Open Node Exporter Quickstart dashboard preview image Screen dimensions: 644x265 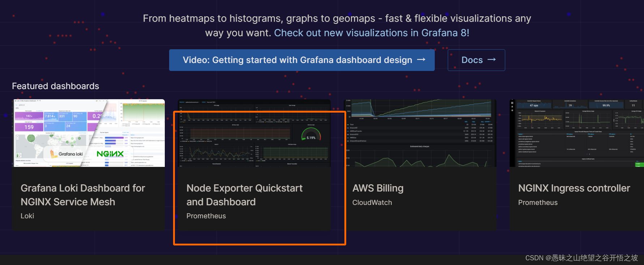coord(254,133)
